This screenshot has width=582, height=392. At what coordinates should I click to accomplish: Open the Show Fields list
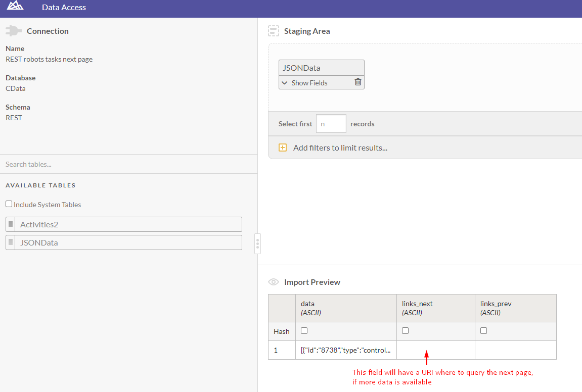[308, 82]
